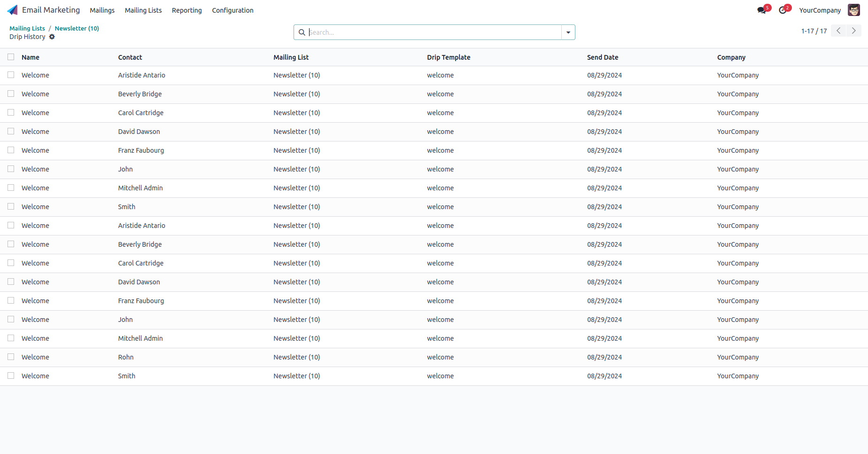Open the activities clock icon

pyautogui.click(x=783, y=10)
